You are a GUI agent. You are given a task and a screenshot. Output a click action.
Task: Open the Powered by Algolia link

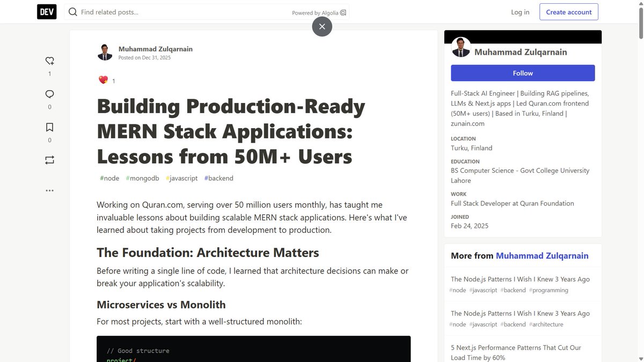point(319,12)
